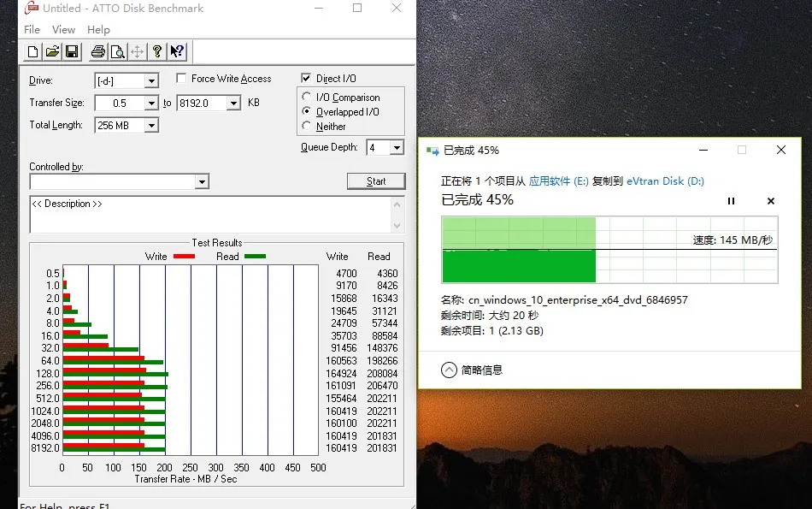Click the write value 4700
The image size is (812, 509).
tap(346, 273)
